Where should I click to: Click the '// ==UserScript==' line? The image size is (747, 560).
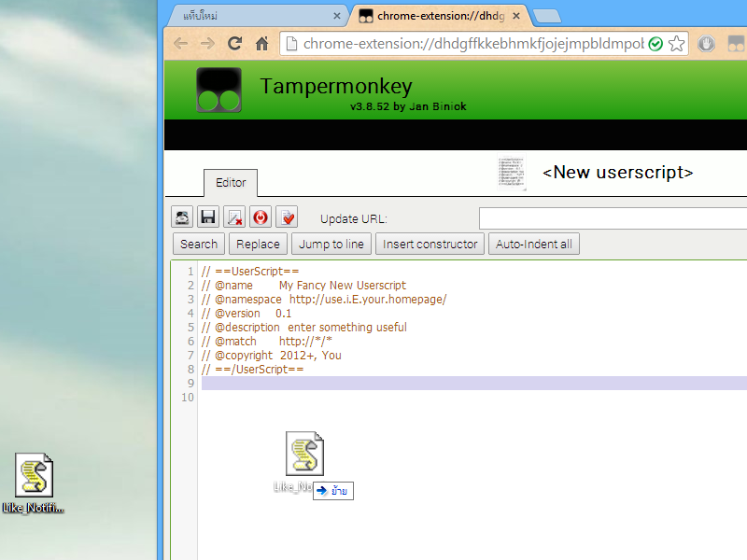(x=250, y=272)
